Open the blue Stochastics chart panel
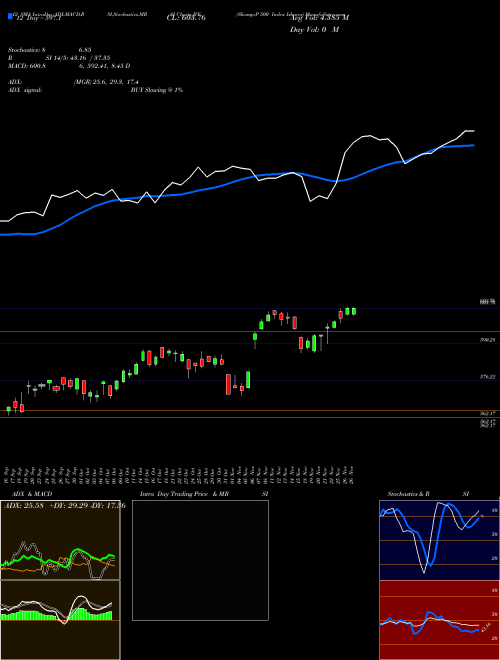 (439, 540)
